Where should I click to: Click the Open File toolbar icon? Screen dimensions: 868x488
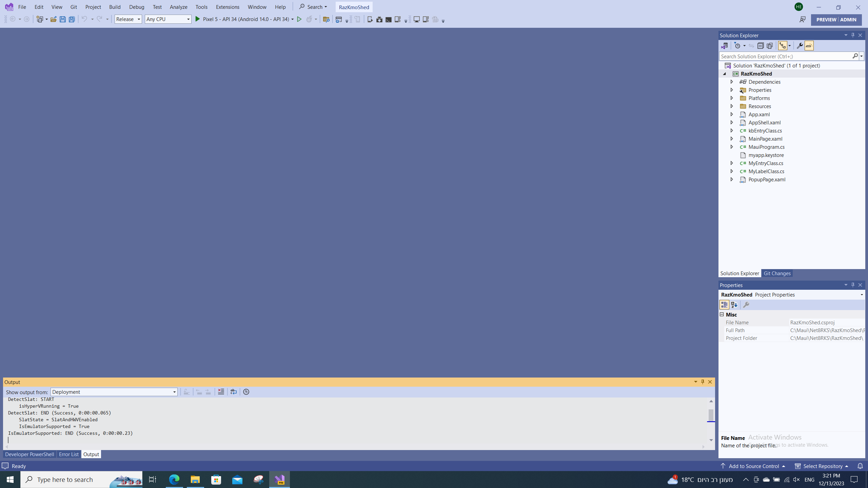tap(53, 19)
